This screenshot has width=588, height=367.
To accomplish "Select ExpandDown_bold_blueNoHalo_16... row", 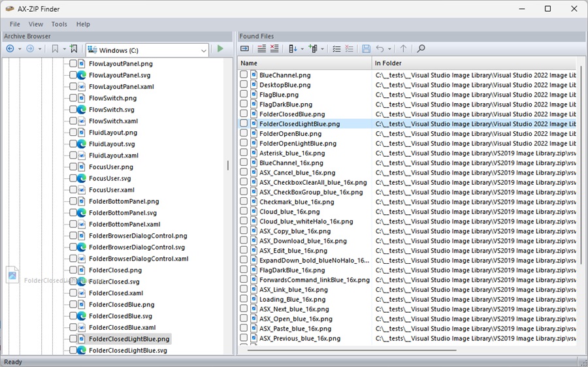I will 314,260.
